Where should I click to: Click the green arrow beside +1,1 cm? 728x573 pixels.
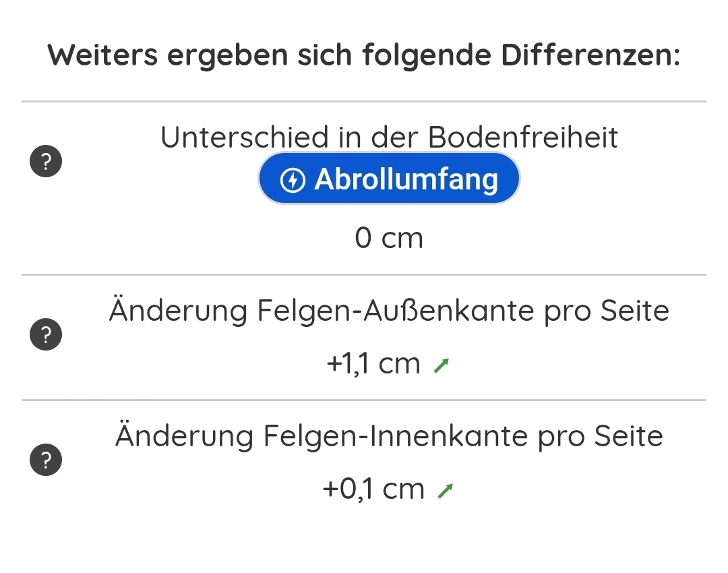coord(442,366)
